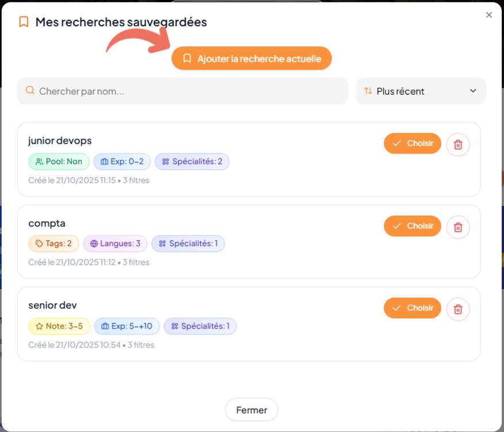Click trash icon for 'compta' search
The image size is (504, 432).
click(458, 227)
